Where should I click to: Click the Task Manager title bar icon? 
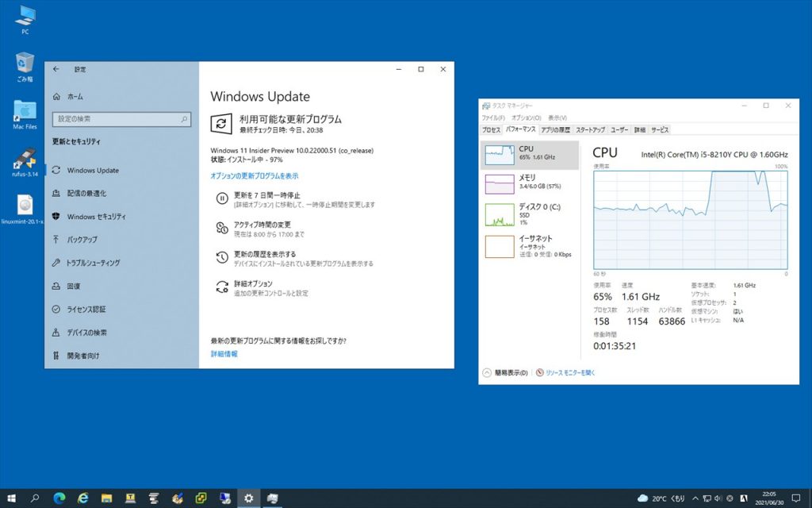(x=486, y=106)
